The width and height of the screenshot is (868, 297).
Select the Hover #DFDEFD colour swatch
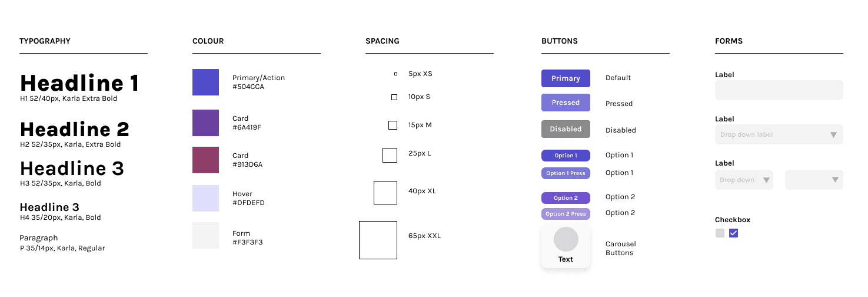click(x=205, y=198)
